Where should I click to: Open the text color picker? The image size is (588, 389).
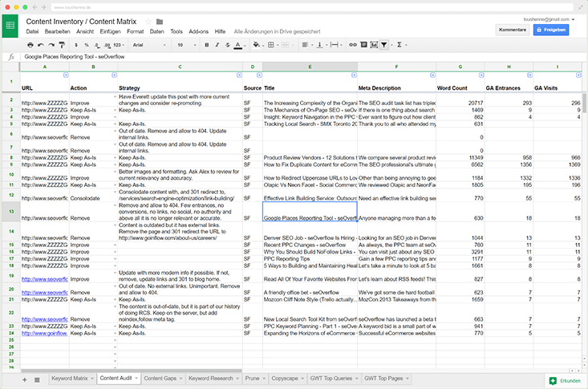point(238,45)
